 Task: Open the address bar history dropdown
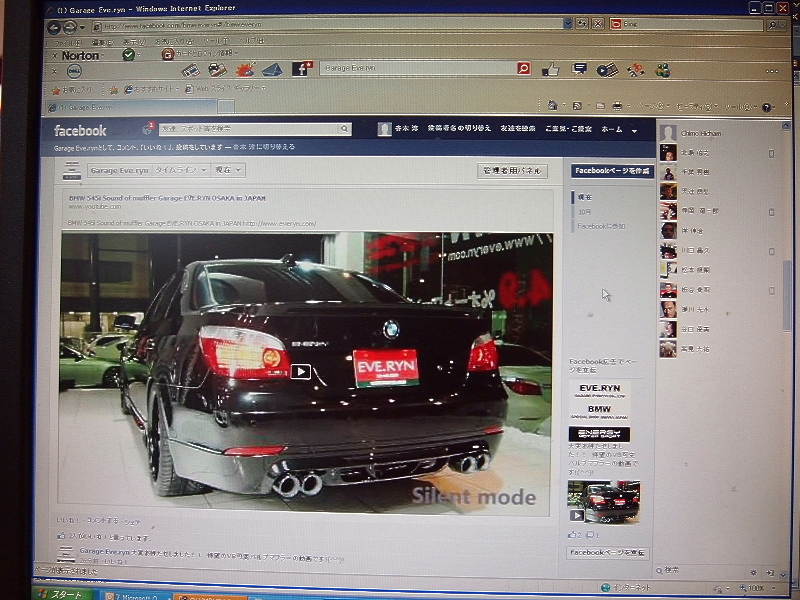coord(568,23)
